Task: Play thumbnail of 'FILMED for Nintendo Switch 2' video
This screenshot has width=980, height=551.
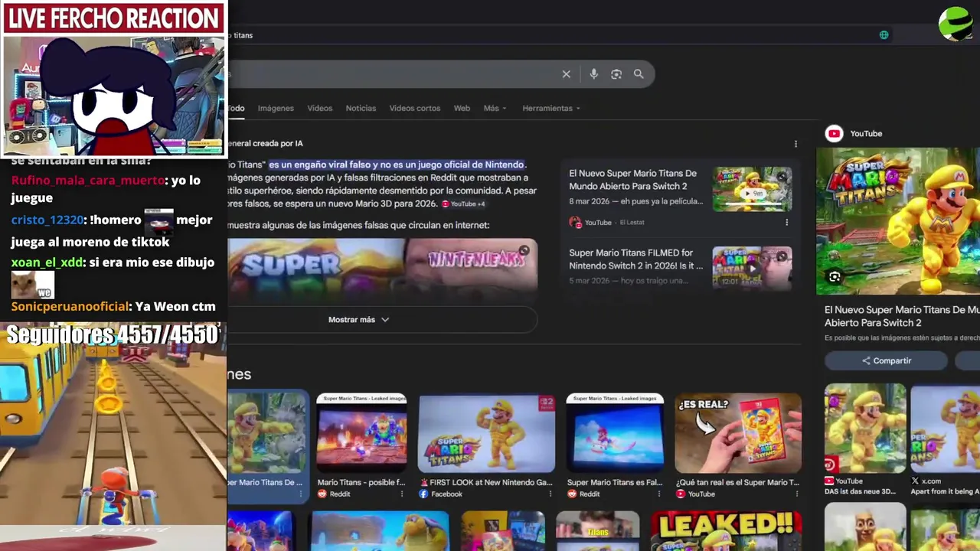Action: pos(753,267)
